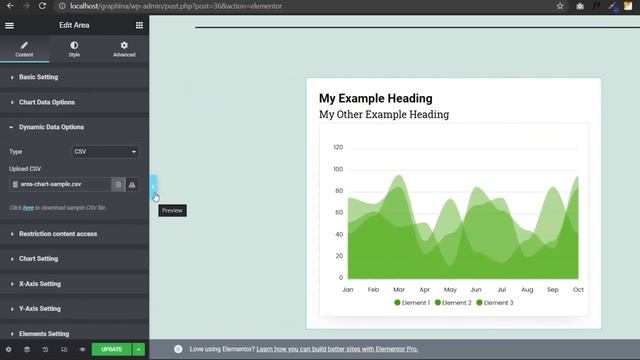Switch to the Style tab
The width and height of the screenshot is (640, 360).
tap(74, 49)
